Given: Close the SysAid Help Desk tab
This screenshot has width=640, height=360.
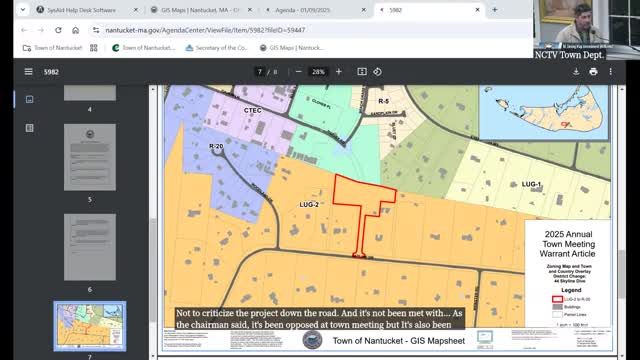Looking at the screenshot, I should pos(136,10).
